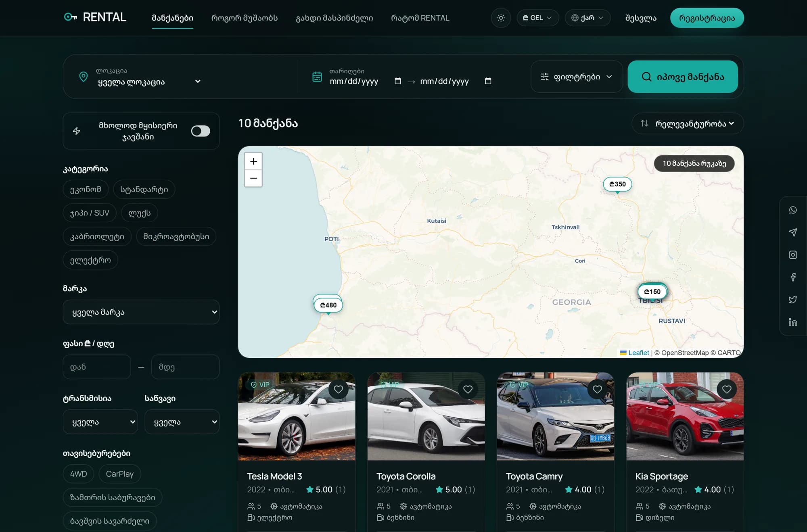Open the რელევანტურობა sort dropdown
Viewport: 807px width, 532px height.
coord(688,123)
